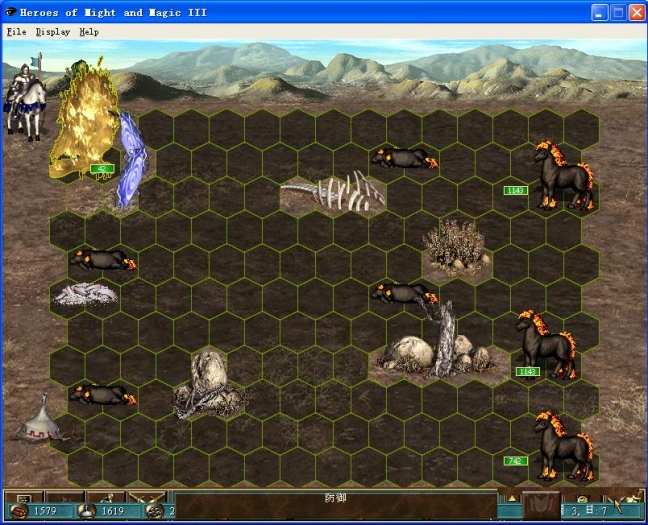
Task: Click the dry thorny bush obstacle
Action: tap(457, 246)
